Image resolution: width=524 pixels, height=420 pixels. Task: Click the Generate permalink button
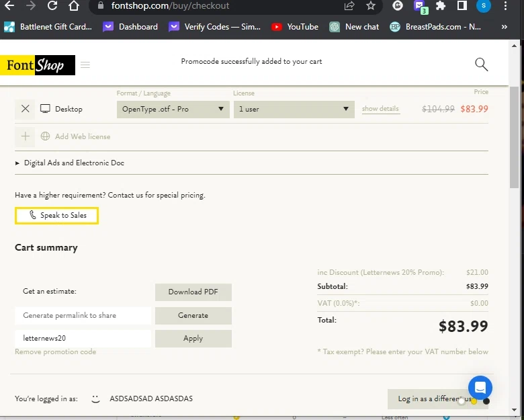[193, 316]
